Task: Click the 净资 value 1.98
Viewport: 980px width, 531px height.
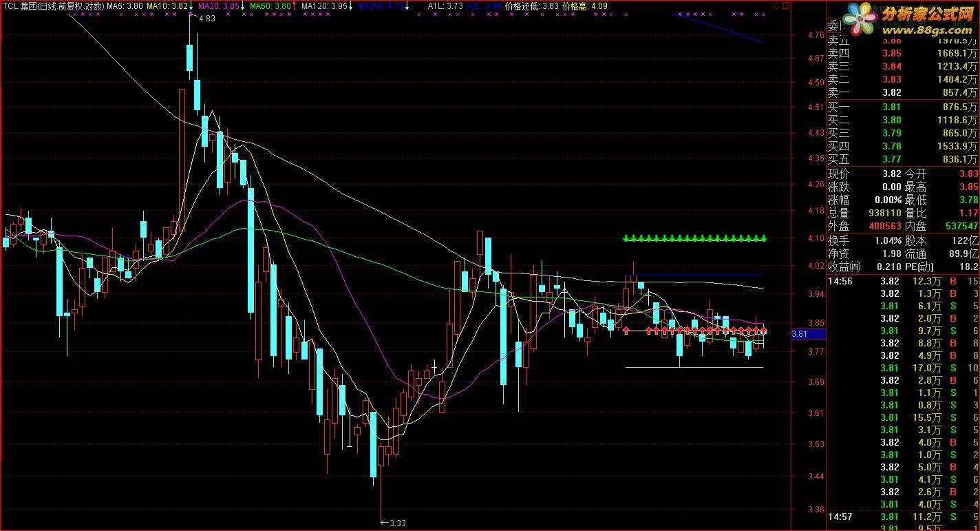Action: point(891,254)
